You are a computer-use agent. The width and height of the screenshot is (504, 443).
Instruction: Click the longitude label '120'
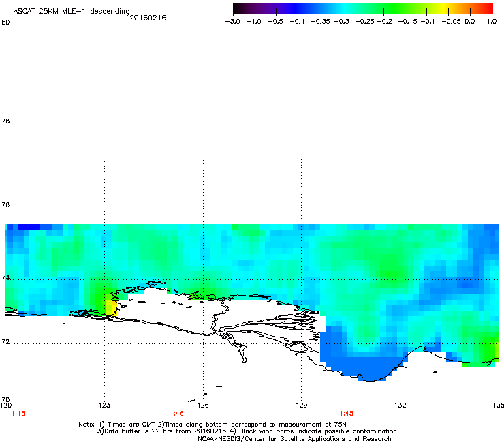(x=5, y=405)
